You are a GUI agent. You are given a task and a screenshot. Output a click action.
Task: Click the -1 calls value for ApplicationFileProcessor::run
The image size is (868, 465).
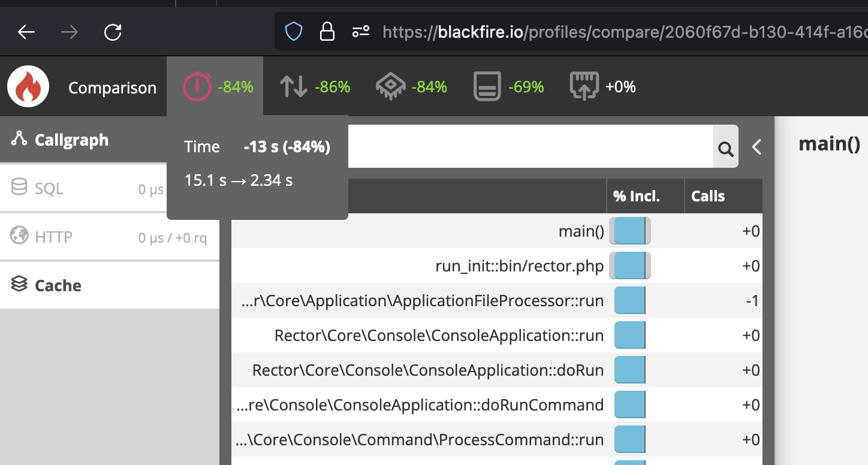[x=752, y=301]
